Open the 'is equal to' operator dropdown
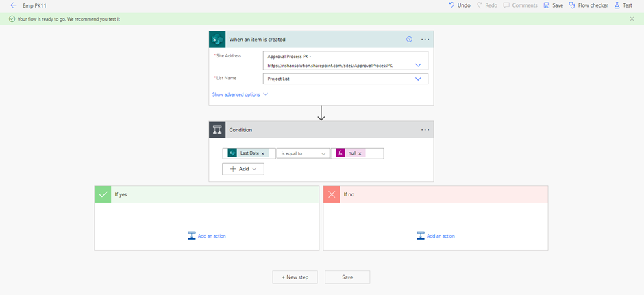Viewport: 644px width, 295px height. 304,153
